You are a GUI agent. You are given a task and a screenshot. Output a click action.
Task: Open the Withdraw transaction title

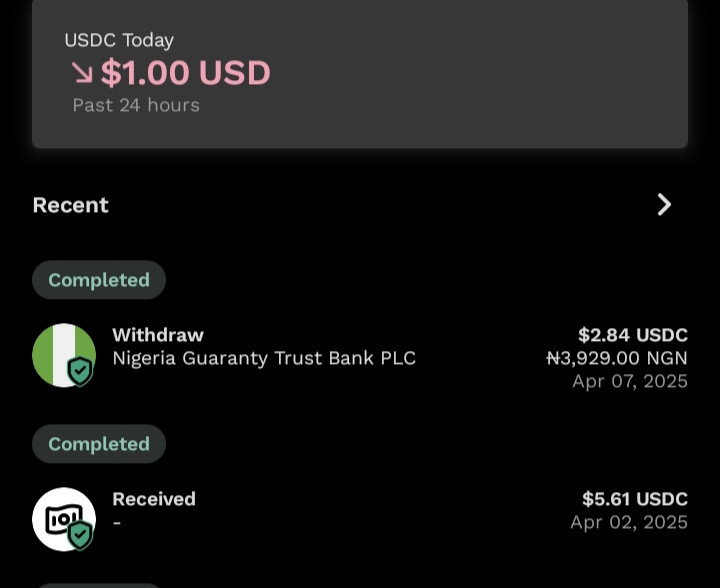[158, 335]
